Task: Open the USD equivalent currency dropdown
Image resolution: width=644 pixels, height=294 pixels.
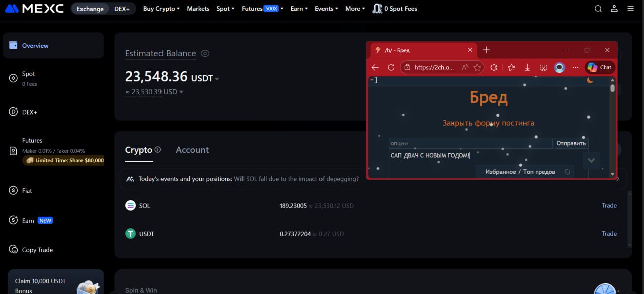Action: point(181,92)
